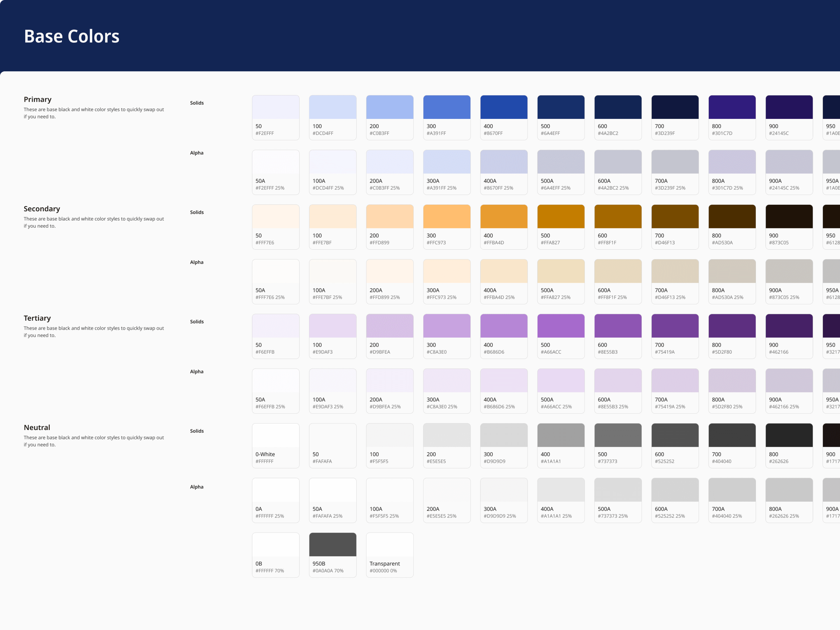Pick Primary alpha 50A swatch #F2EFFF 25%

(275, 172)
